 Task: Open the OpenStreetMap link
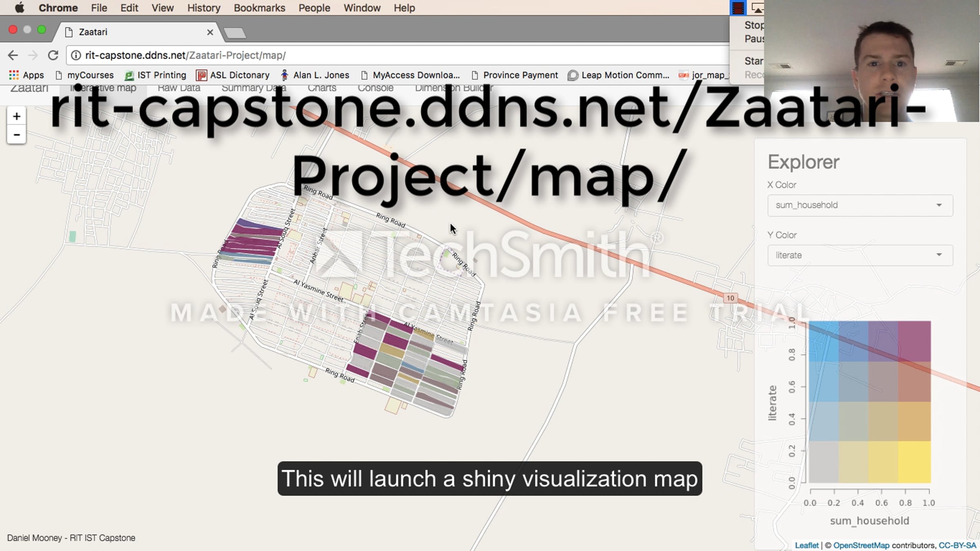(861, 545)
